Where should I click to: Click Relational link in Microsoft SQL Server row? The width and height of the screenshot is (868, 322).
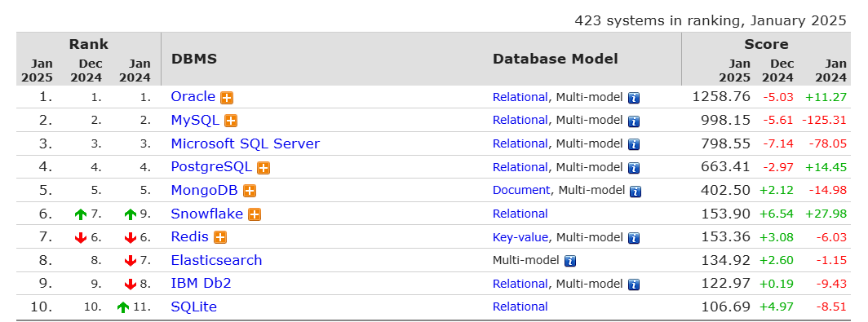520,143
